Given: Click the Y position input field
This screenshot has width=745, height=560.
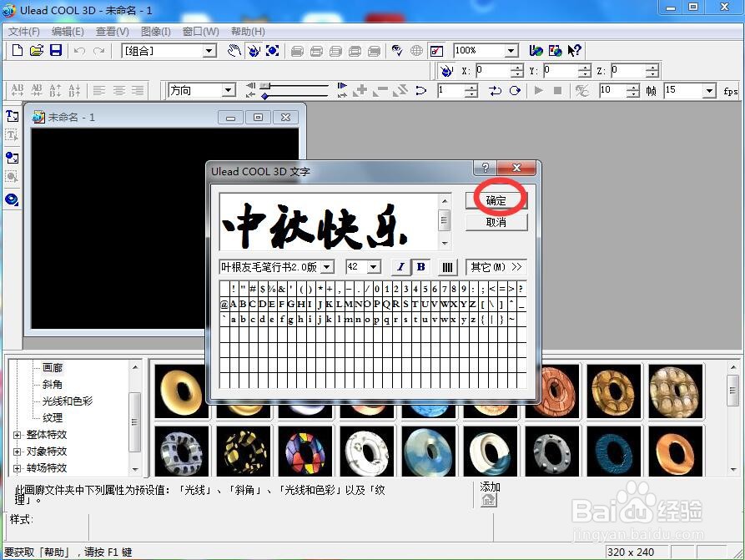Looking at the screenshot, I should [x=561, y=71].
